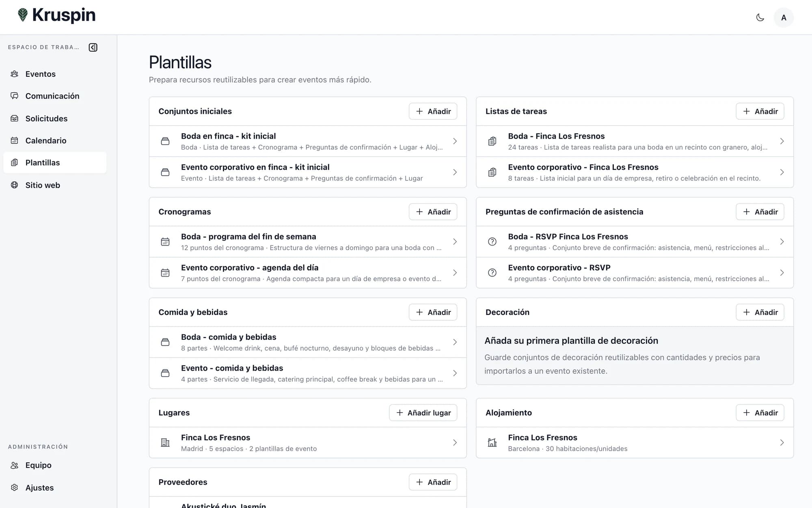Add the first Decoración template

(760, 312)
